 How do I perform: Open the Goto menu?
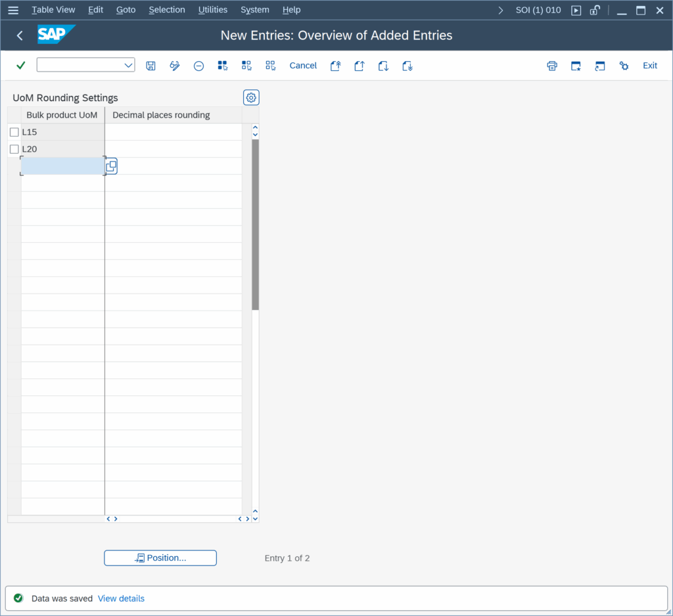[126, 10]
